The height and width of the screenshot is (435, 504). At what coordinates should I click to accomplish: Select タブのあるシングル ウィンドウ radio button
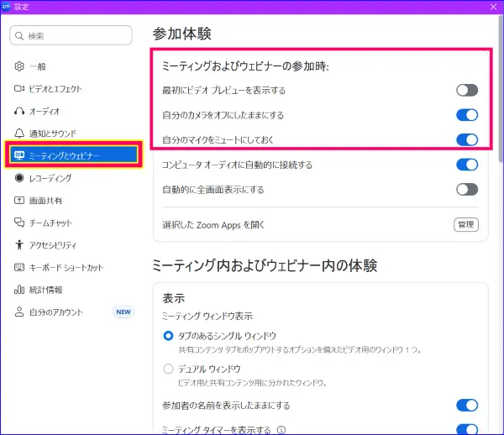[168, 336]
